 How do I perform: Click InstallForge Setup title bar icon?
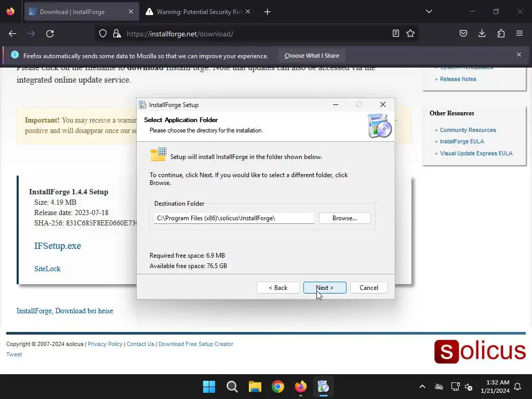pos(142,105)
